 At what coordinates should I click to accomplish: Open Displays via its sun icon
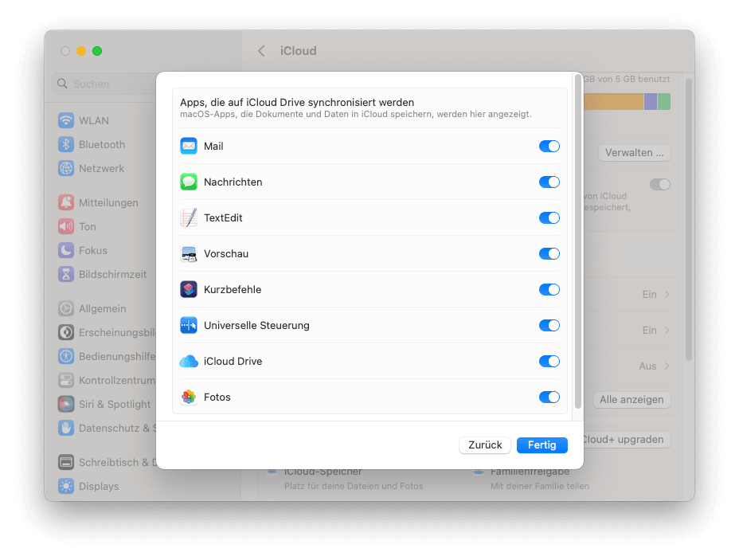[x=66, y=486]
